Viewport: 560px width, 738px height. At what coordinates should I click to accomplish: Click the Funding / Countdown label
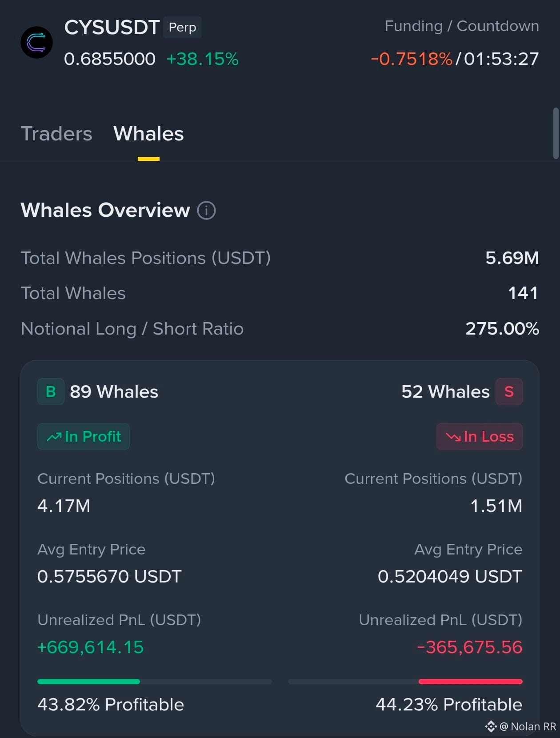pyautogui.click(x=462, y=26)
